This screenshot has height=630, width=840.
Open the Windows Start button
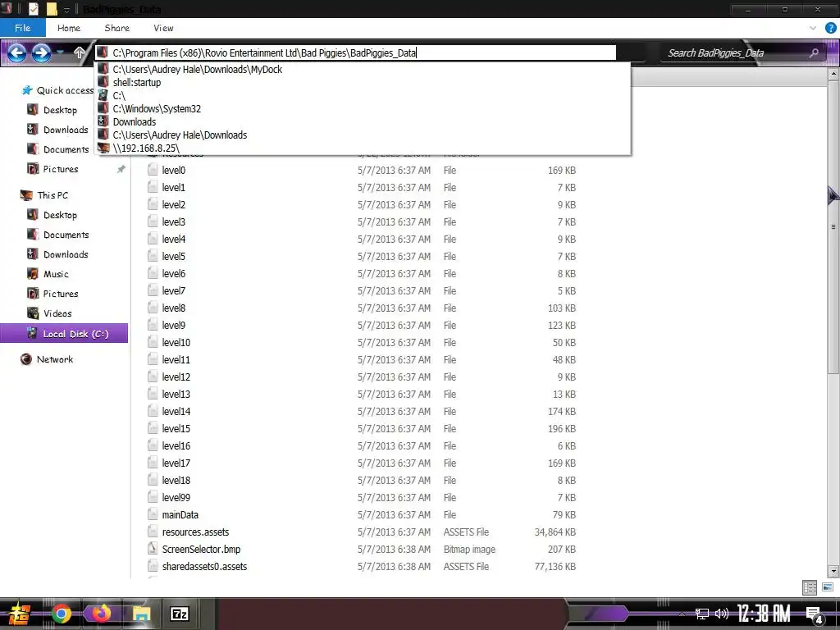pyautogui.click(x=19, y=614)
